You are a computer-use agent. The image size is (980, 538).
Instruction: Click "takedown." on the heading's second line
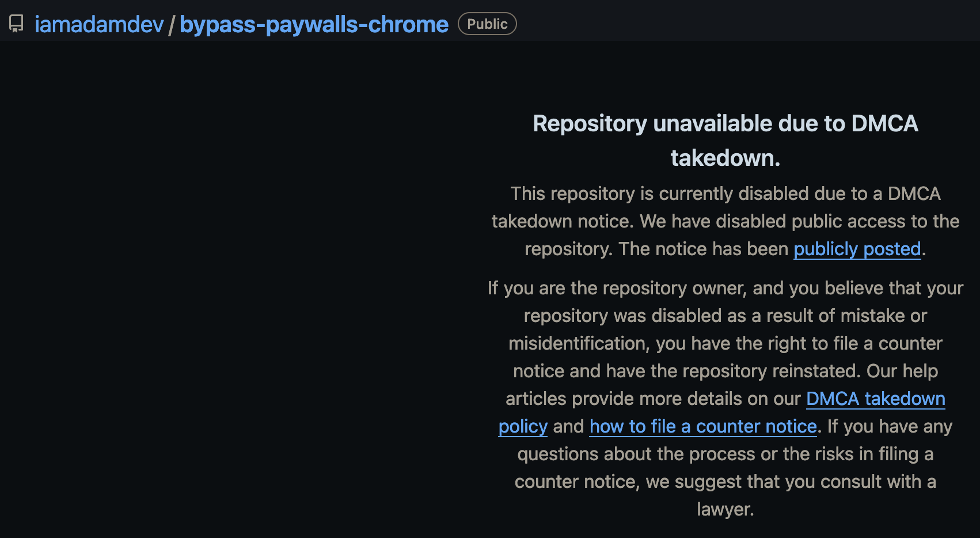[x=725, y=158]
